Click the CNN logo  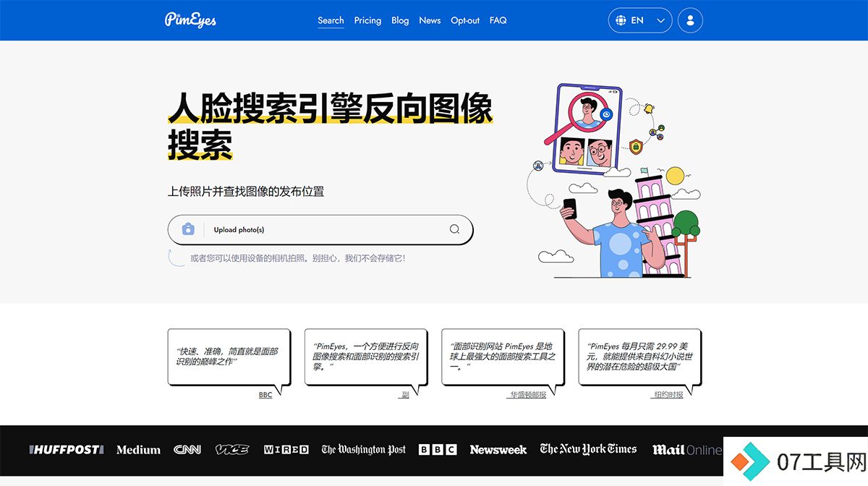tap(187, 450)
